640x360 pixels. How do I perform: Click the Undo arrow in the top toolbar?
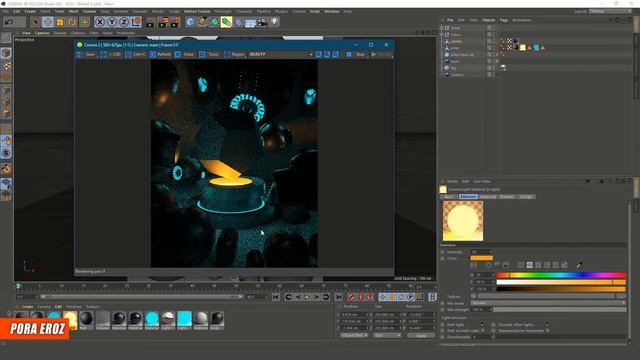coord(9,22)
